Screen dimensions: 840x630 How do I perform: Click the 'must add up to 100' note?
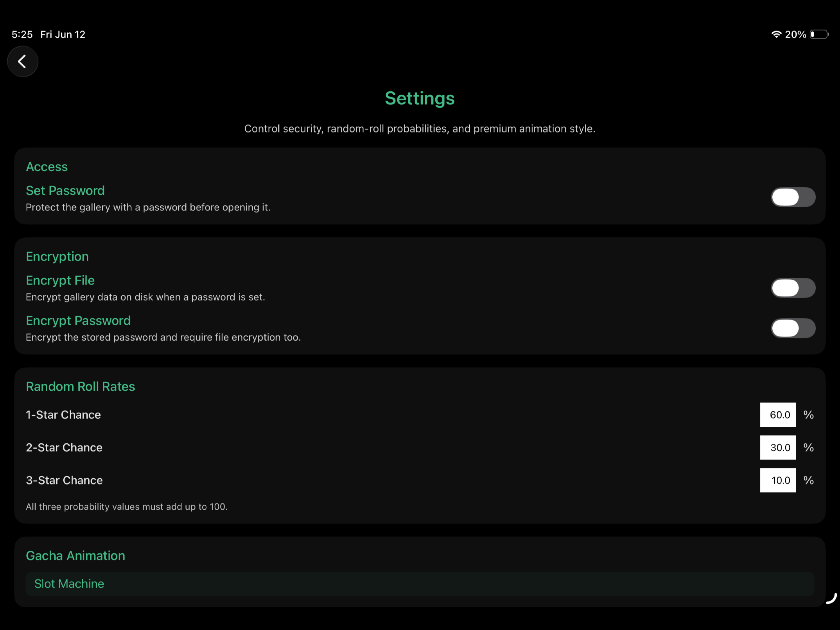click(126, 507)
